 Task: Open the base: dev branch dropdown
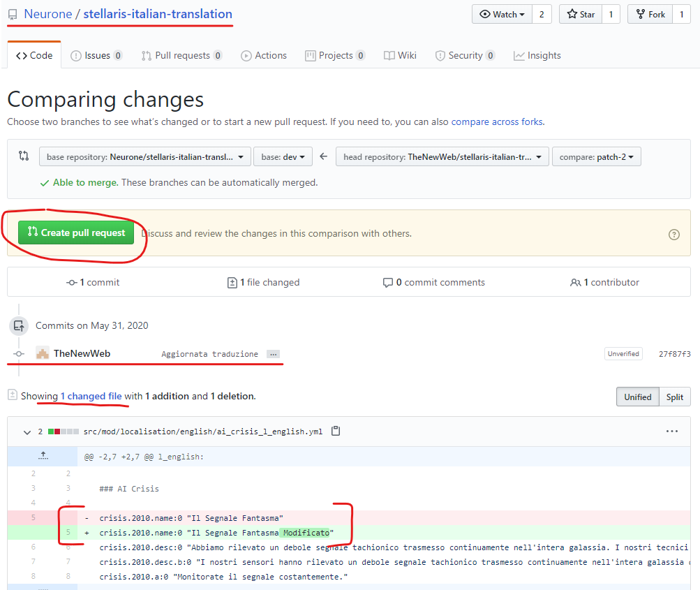(283, 157)
